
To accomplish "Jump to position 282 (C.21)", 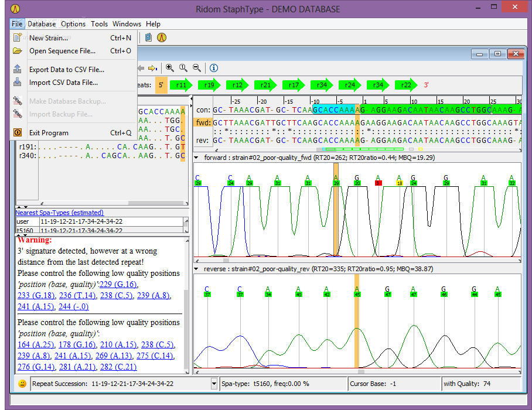I will 118,367.
